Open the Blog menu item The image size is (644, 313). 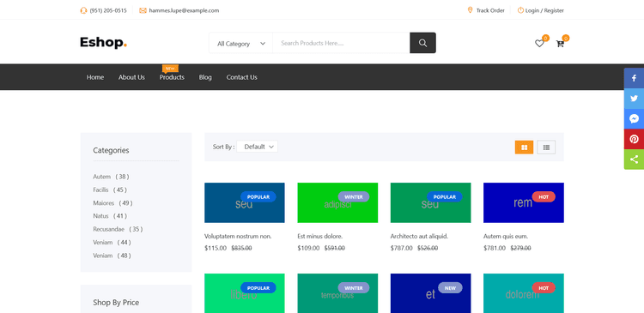coord(205,77)
